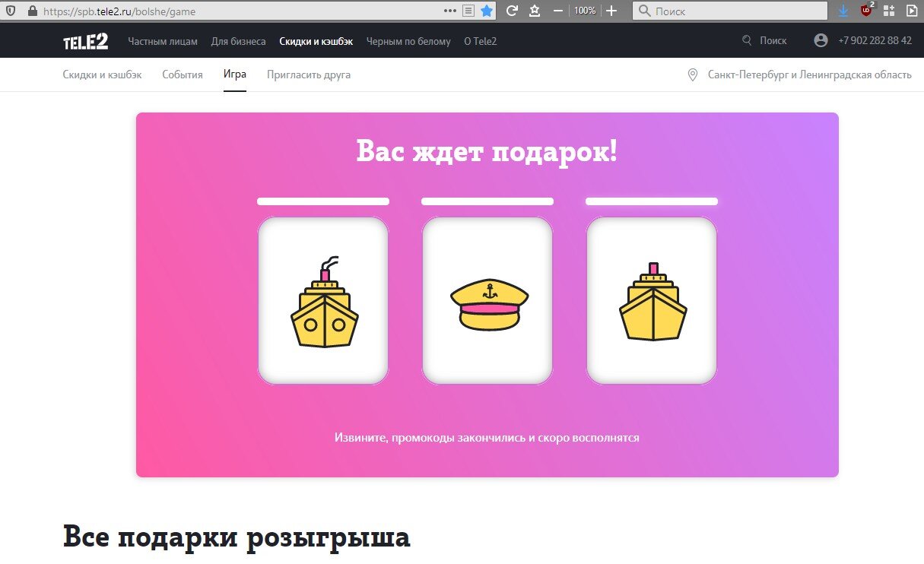The width and height of the screenshot is (924, 564).
Task: Open page actions three-dot menu
Action: (450, 11)
